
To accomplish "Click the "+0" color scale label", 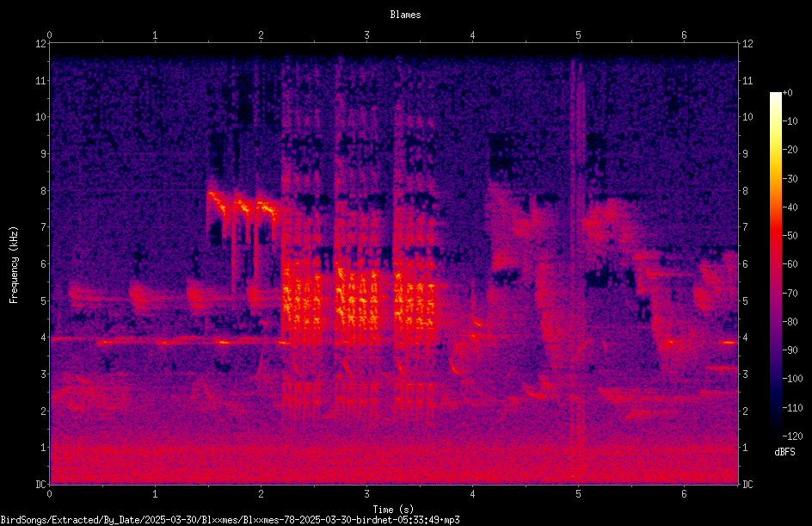I will click(x=787, y=93).
